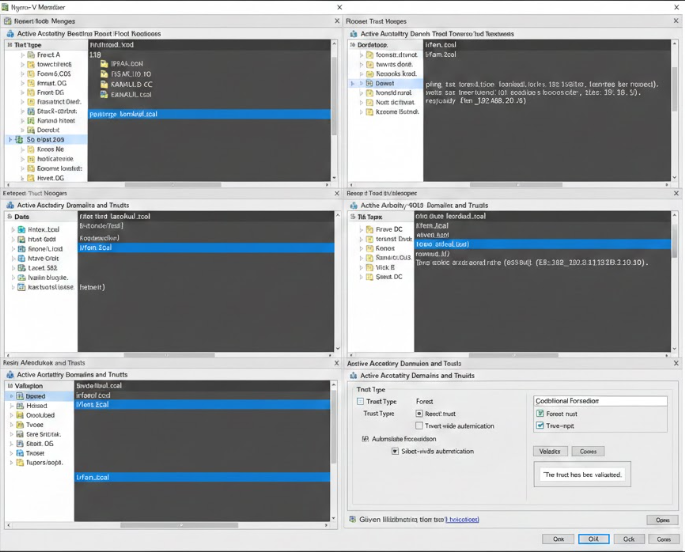Expand the Wick B tree node

click(x=361, y=267)
